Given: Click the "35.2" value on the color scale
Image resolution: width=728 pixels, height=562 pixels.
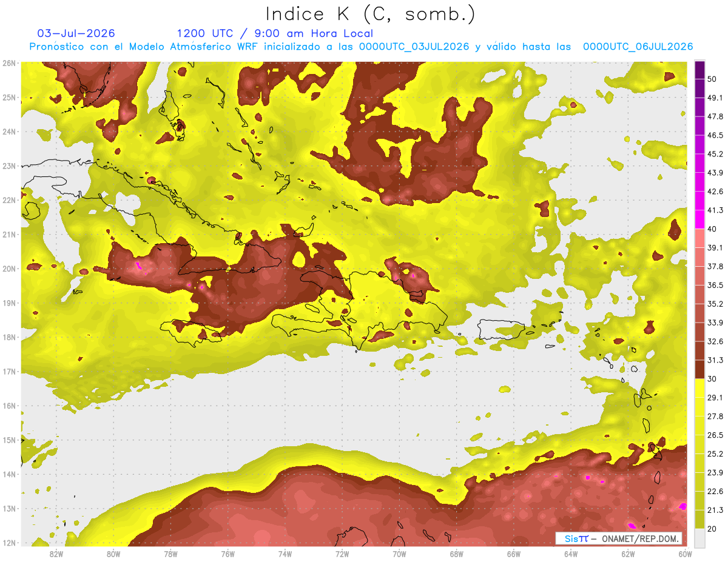Looking at the screenshot, I should tap(715, 304).
